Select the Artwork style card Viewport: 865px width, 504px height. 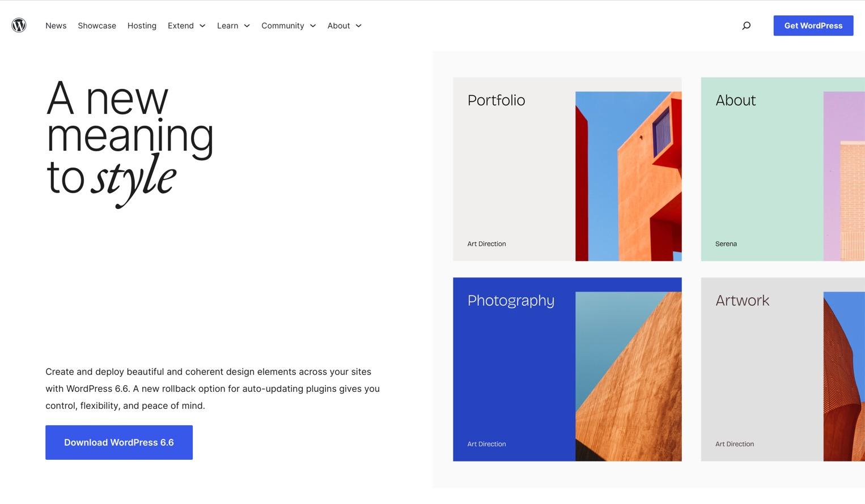tap(783, 369)
